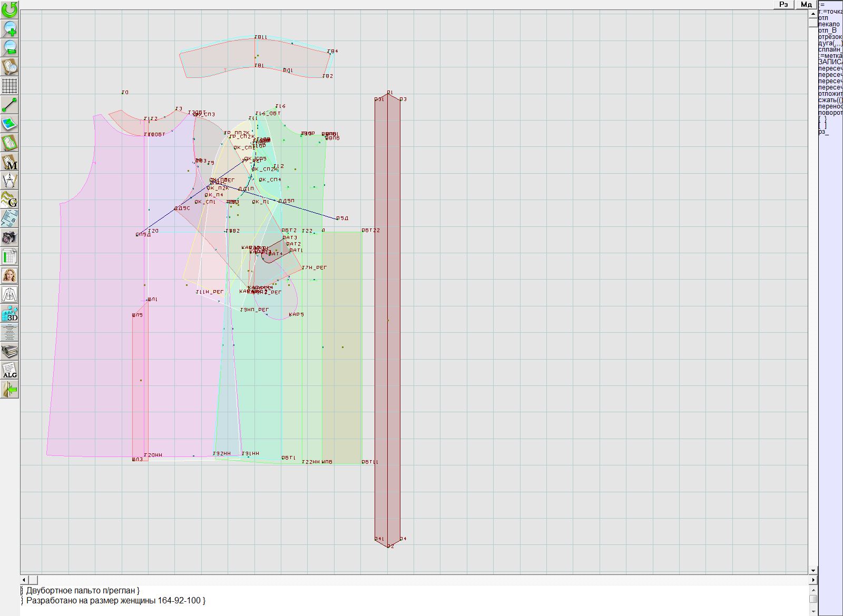Open the green spreadsheet table icon
843x616 pixels.
(x=9, y=257)
